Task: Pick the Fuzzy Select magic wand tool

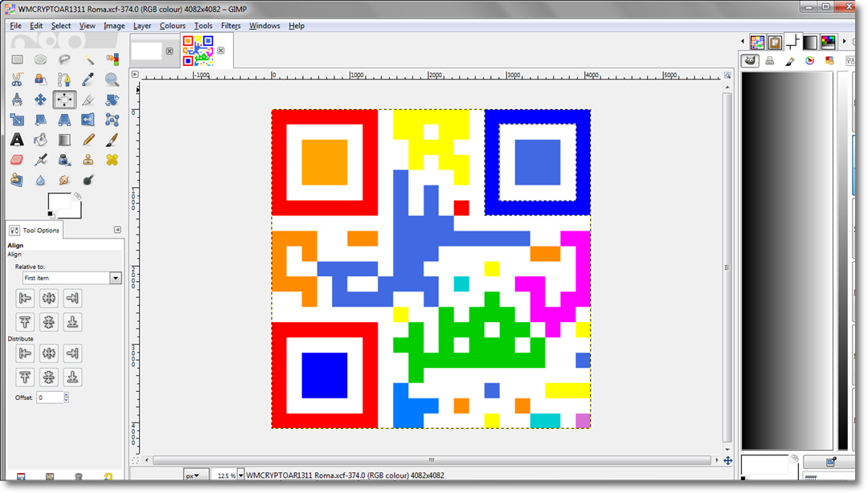Action: pos(88,59)
